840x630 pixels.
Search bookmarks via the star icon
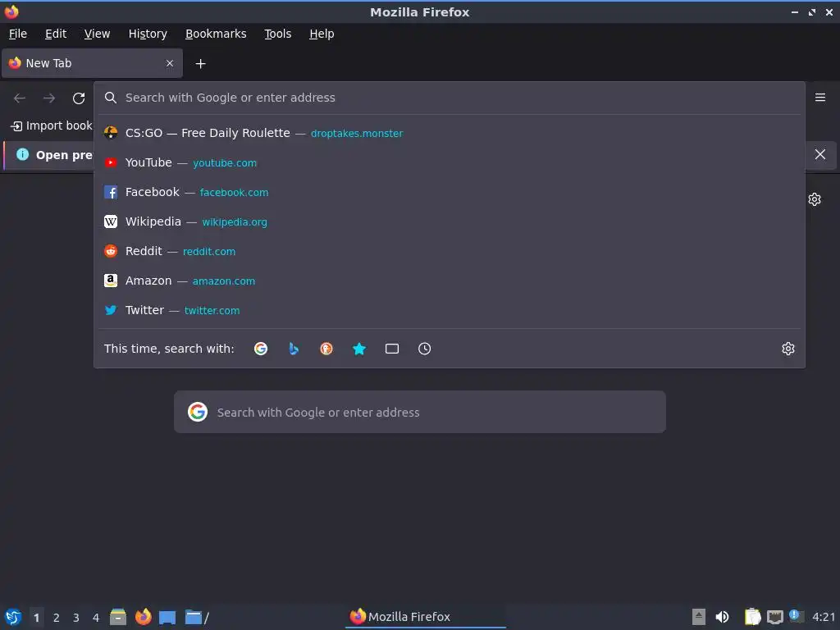click(359, 349)
